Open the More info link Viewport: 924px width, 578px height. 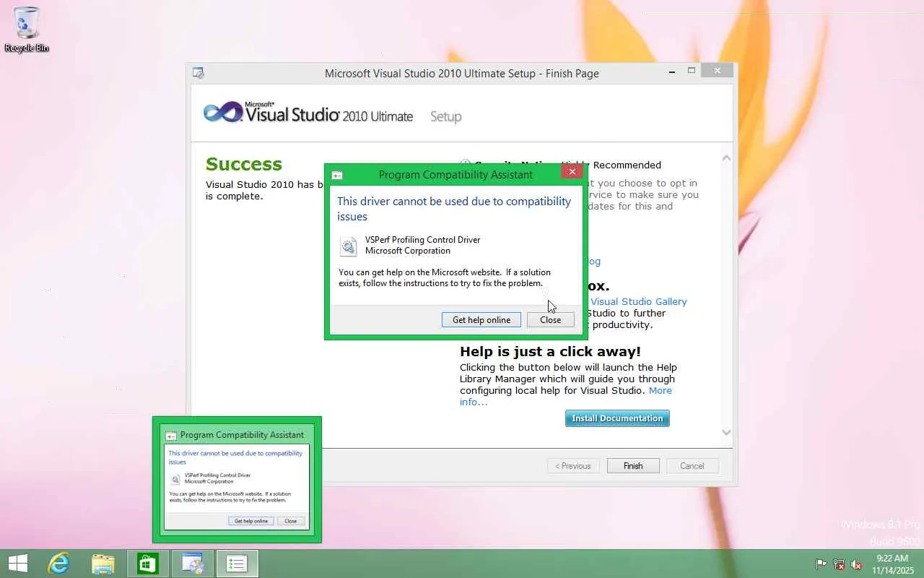click(566, 396)
